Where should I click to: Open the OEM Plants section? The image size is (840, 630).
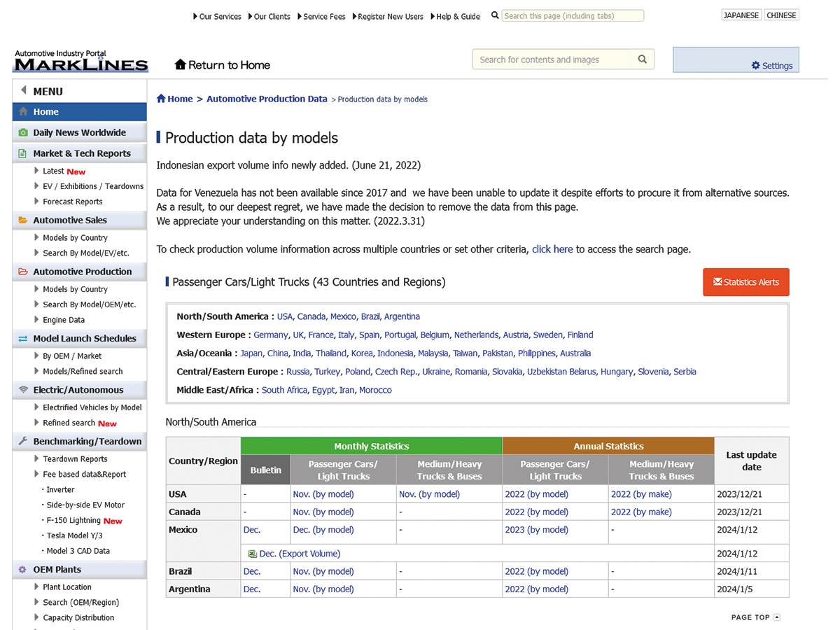(x=80, y=570)
